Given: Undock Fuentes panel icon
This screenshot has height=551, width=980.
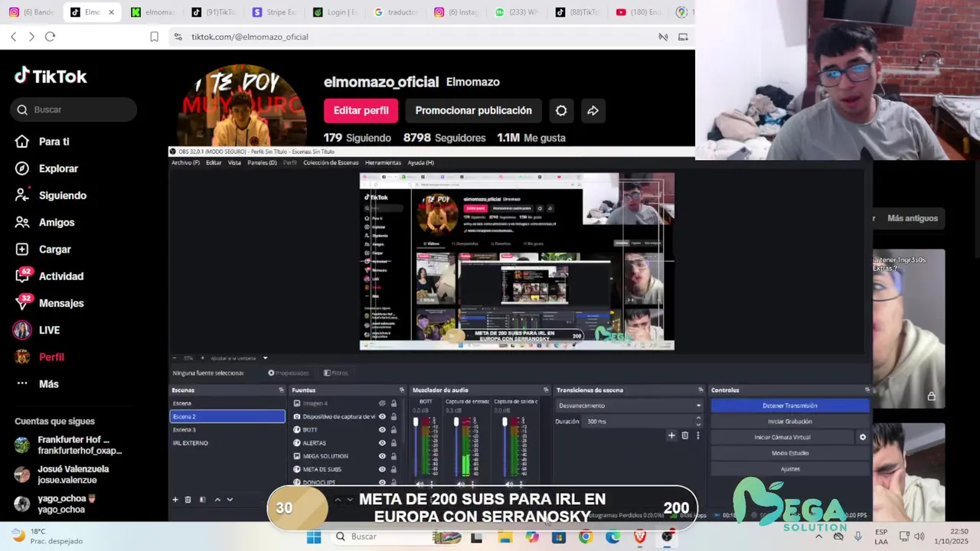Looking at the screenshot, I should pyautogui.click(x=401, y=390).
